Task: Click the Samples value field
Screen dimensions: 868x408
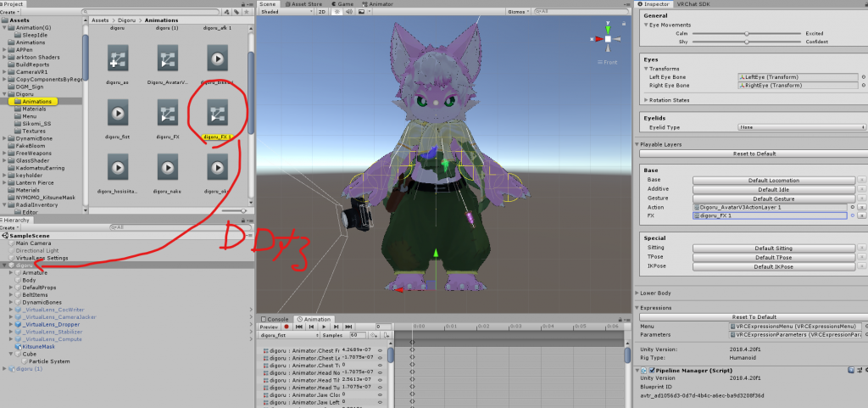Action: tap(358, 336)
